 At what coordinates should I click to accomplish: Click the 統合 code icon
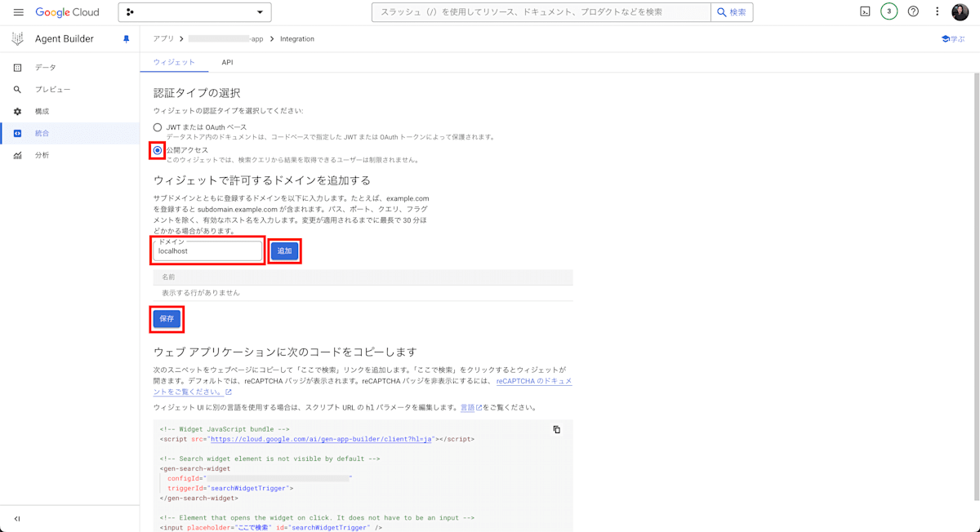[17, 133]
